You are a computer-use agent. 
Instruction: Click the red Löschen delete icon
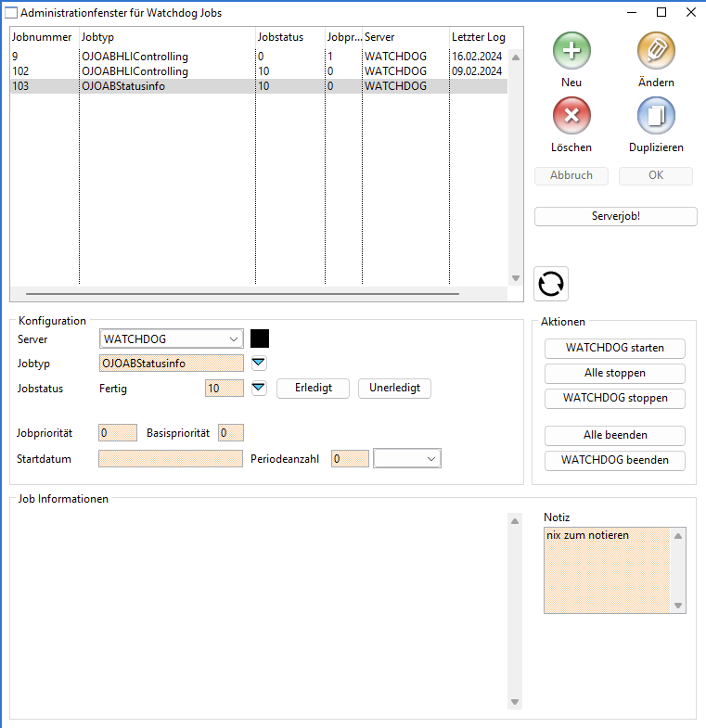pos(571,116)
